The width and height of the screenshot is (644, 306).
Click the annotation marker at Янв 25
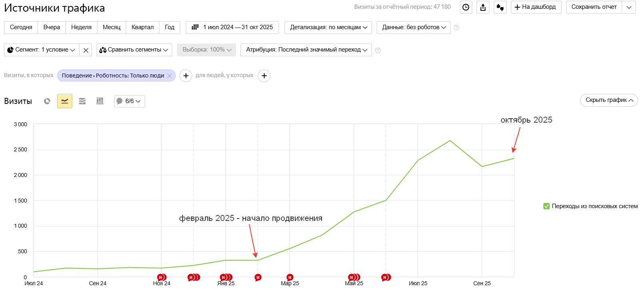[x=226, y=277]
